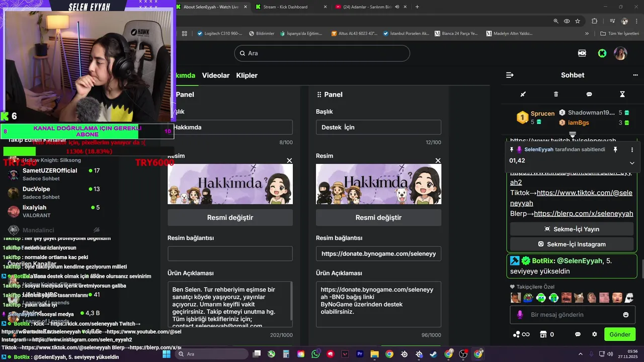Unpin the pinned chat message
This screenshot has width=644, height=362.
pos(615,150)
